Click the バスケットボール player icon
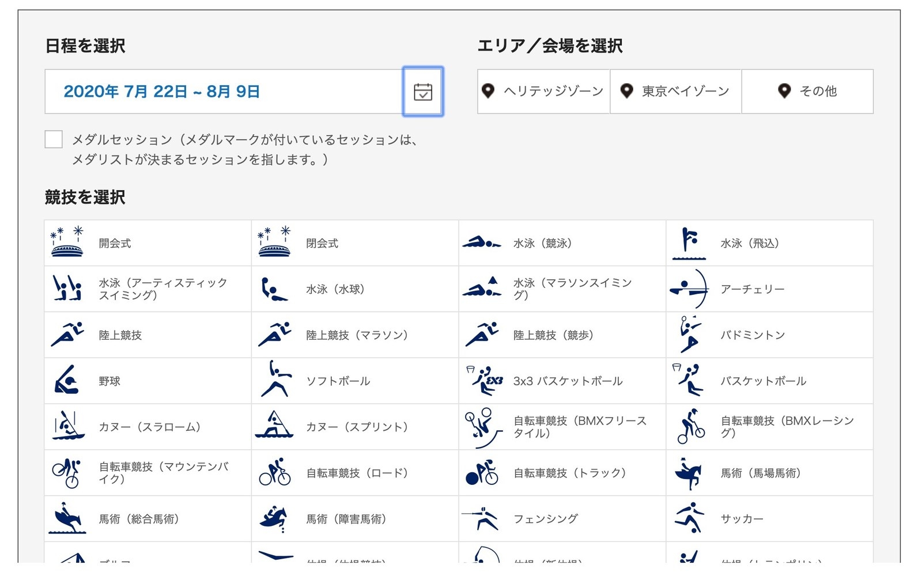Viewport: 922px width, 588px height. [688, 380]
